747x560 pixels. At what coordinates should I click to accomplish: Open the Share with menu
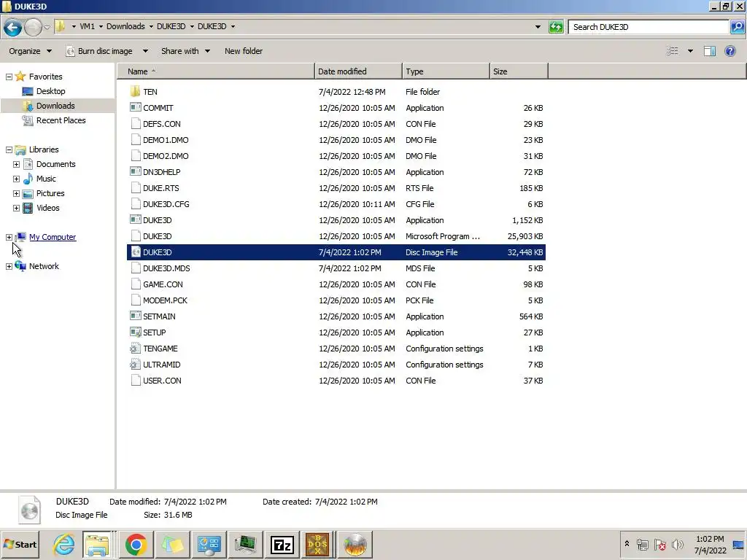pos(185,51)
